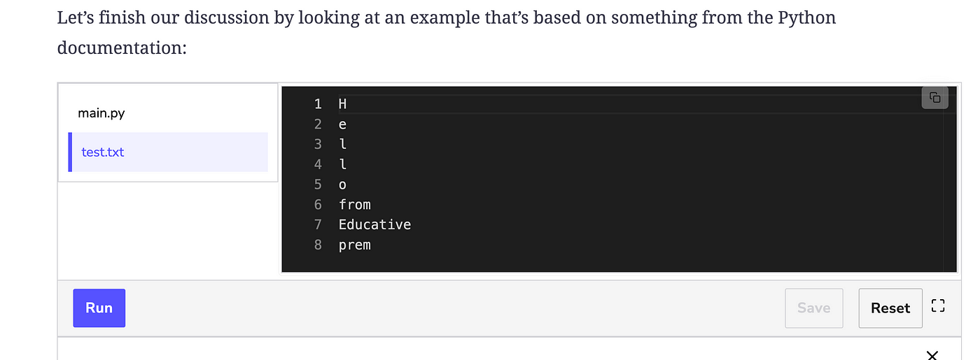Click the intro paragraph mentioning Python documentation
Viewport: 980px width, 360px height.
[447, 32]
